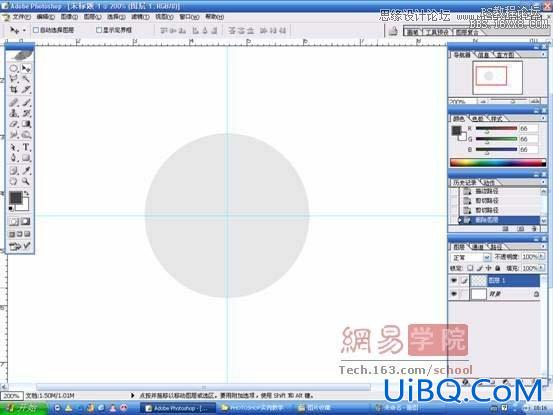Toggle lock transparent pixels

(470, 268)
